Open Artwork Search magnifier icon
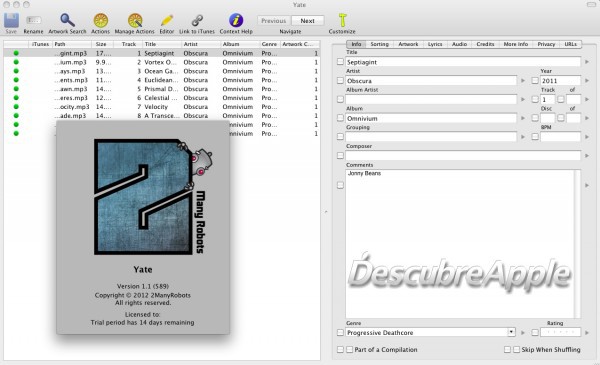Image resolution: width=600 pixels, height=365 pixels. coord(67,20)
